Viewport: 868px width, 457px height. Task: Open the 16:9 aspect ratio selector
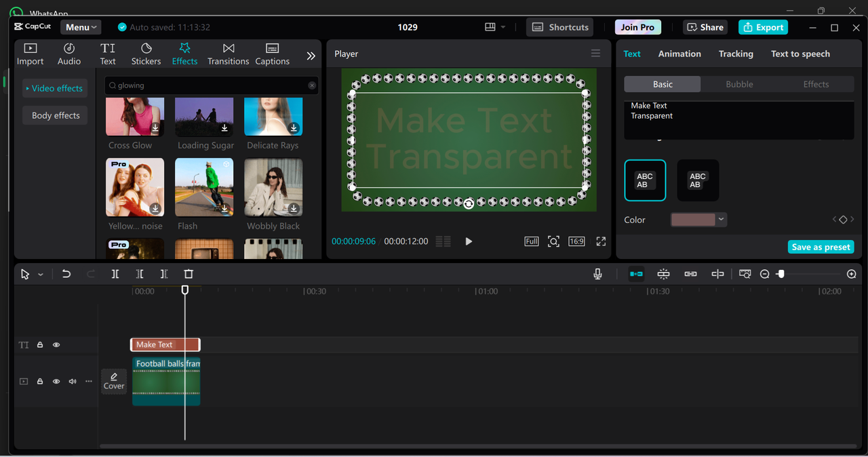(x=576, y=241)
